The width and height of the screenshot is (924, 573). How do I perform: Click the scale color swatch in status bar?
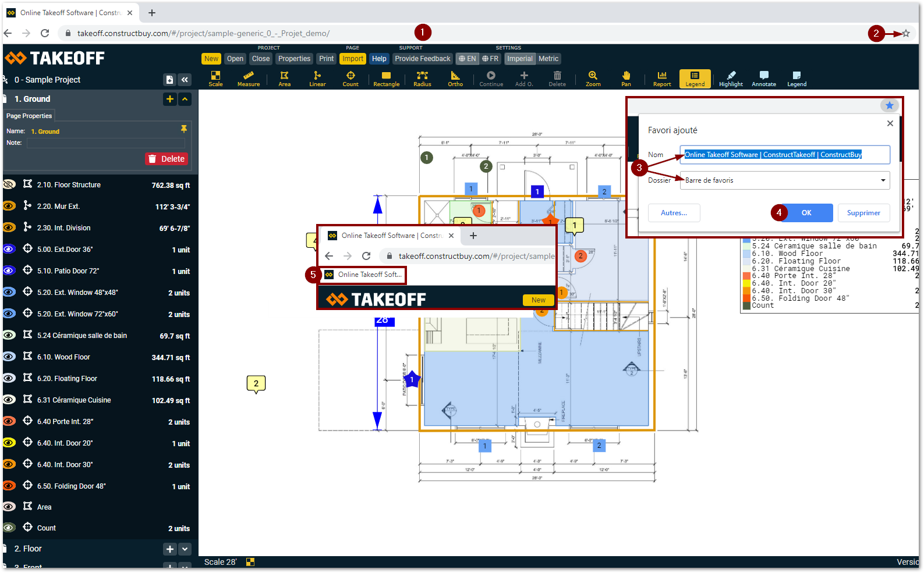pyautogui.click(x=250, y=562)
